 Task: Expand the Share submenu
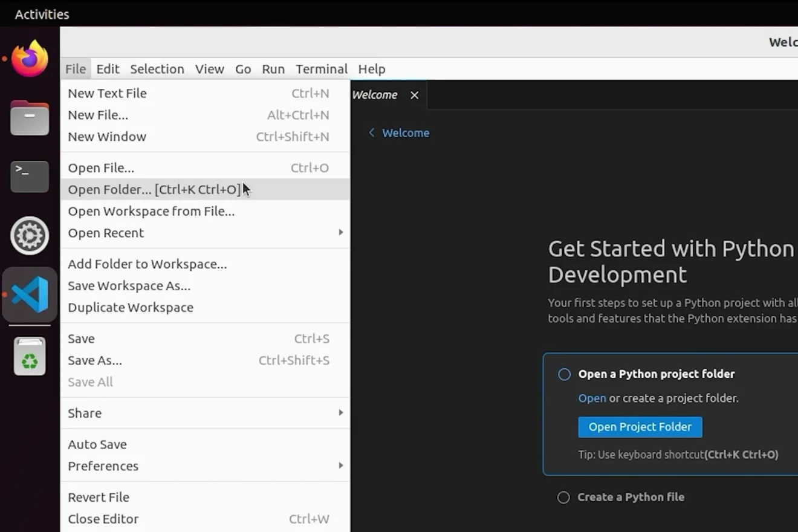pos(205,413)
